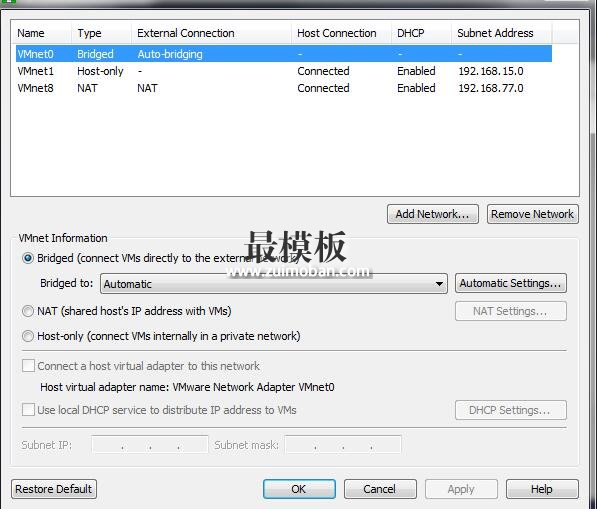597x509 pixels.
Task: Select the VMnet1 Host-only network row
Action: 284,71
